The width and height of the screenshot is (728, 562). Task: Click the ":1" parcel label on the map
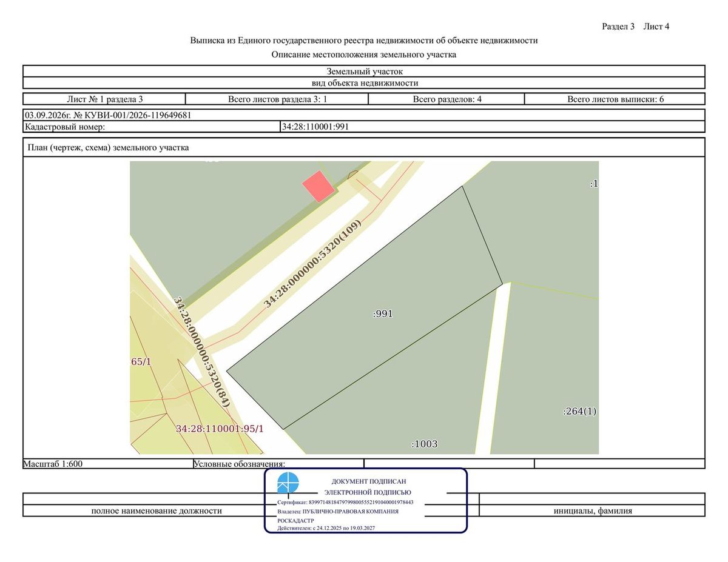(x=595, y=184)
